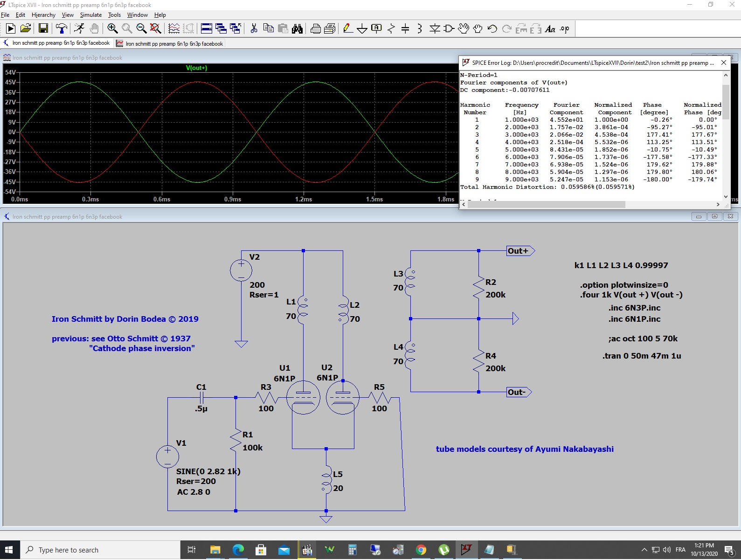
Task: Add text with the Aa icon
Action: coord(550,29)
